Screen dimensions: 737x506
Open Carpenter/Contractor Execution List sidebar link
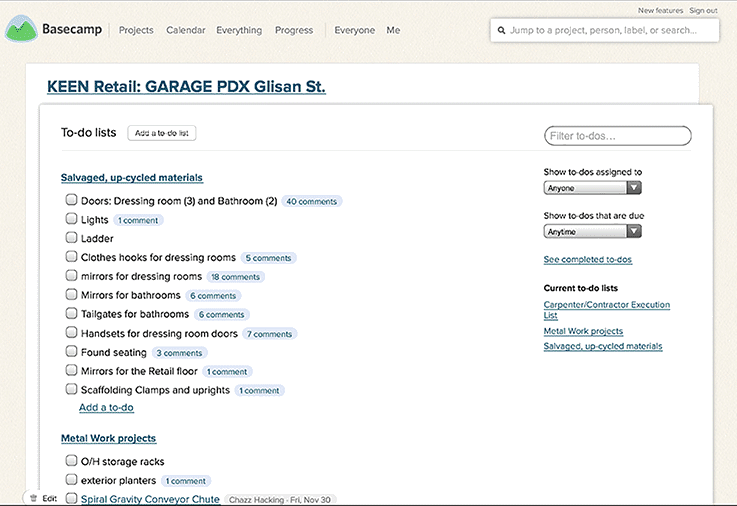[x=606, y=310]
